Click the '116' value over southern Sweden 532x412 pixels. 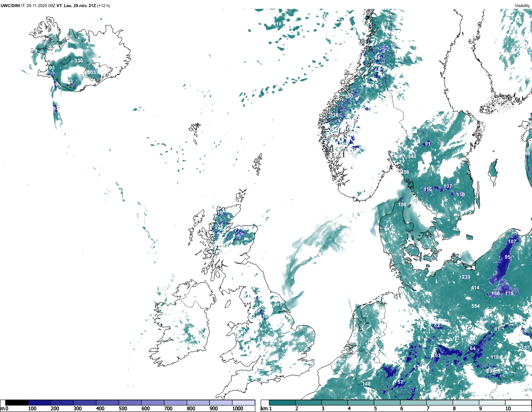pos(428,190)
